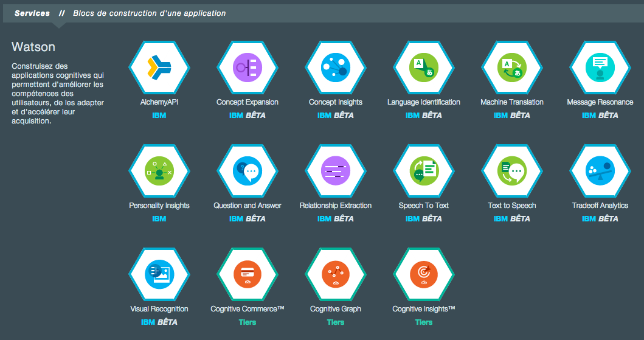
Task: Click the Speech To Text label
Action: (x=424, y=206)
